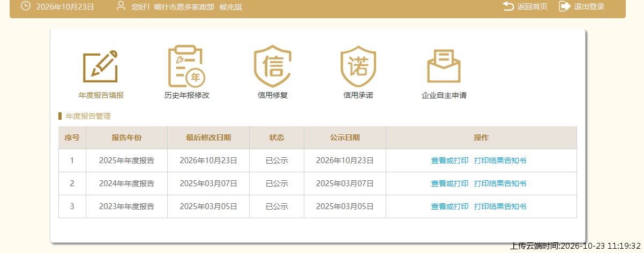The width and height of the screenshot is (644, 253).
Task: Select the 企业自主申请 label
Action: coord(444,96)
